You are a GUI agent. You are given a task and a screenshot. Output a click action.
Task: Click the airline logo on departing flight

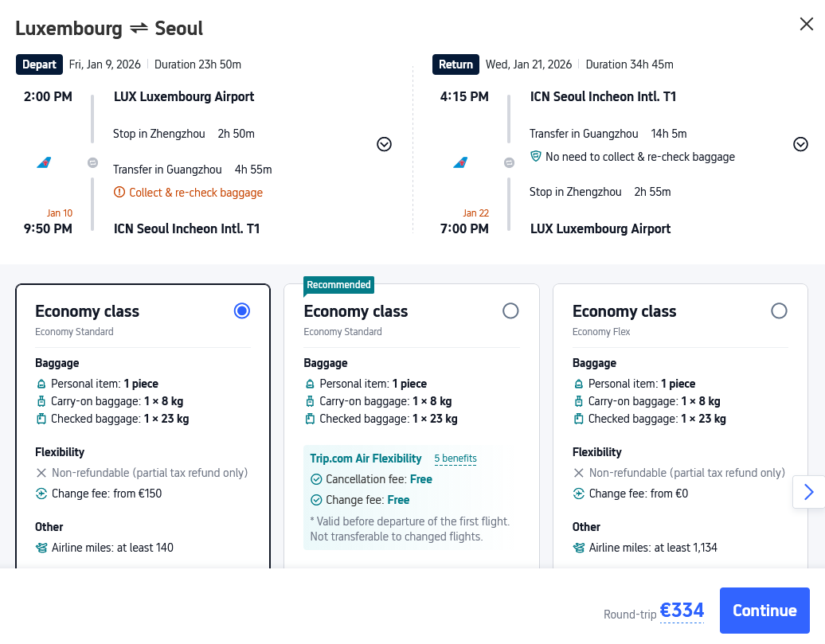(x=44, y=162)
